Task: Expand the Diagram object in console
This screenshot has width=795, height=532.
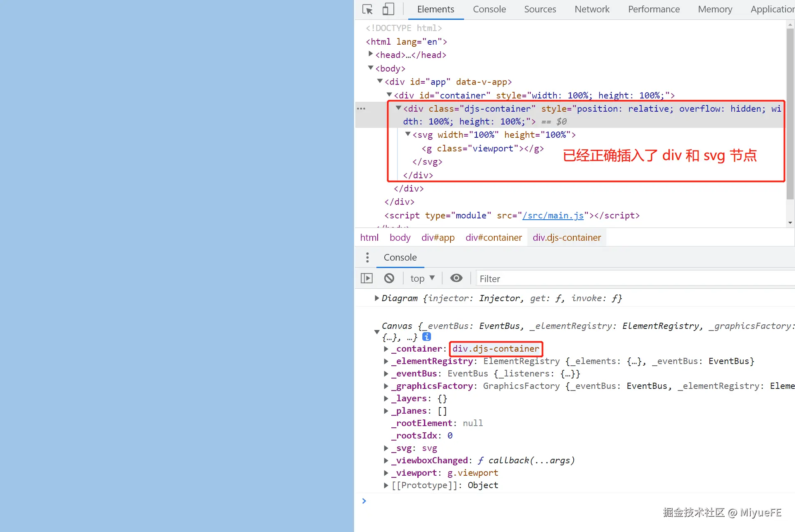Action: pos(376,298)
